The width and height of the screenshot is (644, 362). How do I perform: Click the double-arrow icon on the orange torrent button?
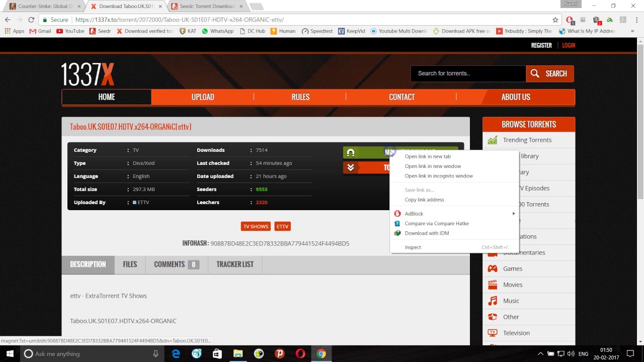tap(351, 167)
